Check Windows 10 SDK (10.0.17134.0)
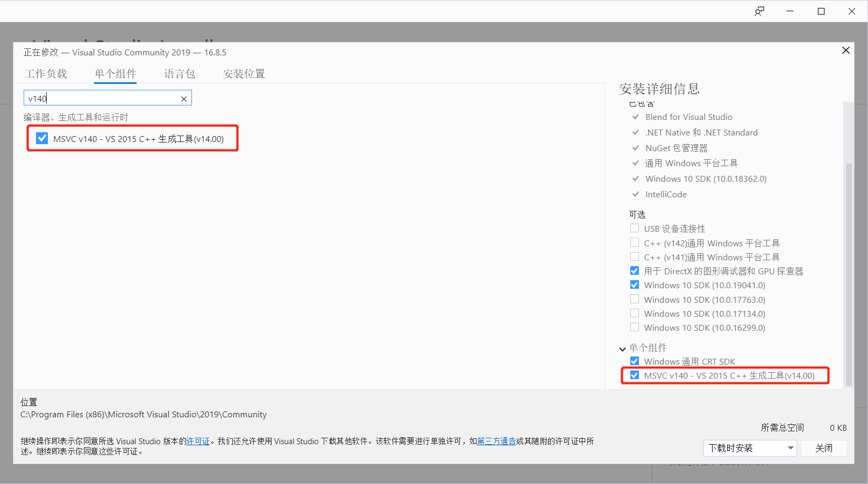 tap(635, 313)
